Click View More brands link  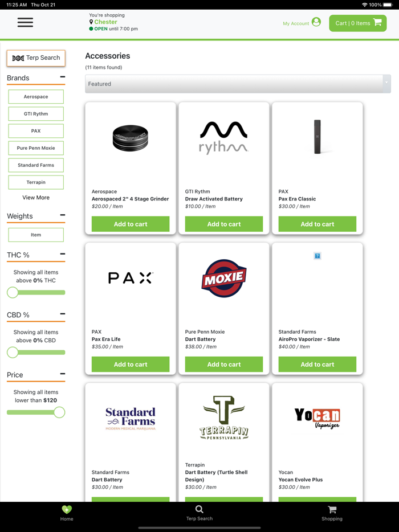tap(36, 198)
